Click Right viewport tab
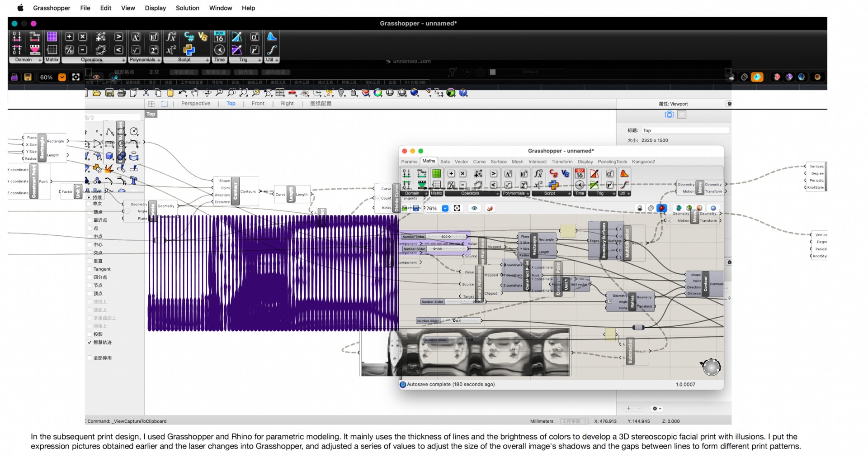This screenshot has height=458, width=868. click(x=287, y=104)
